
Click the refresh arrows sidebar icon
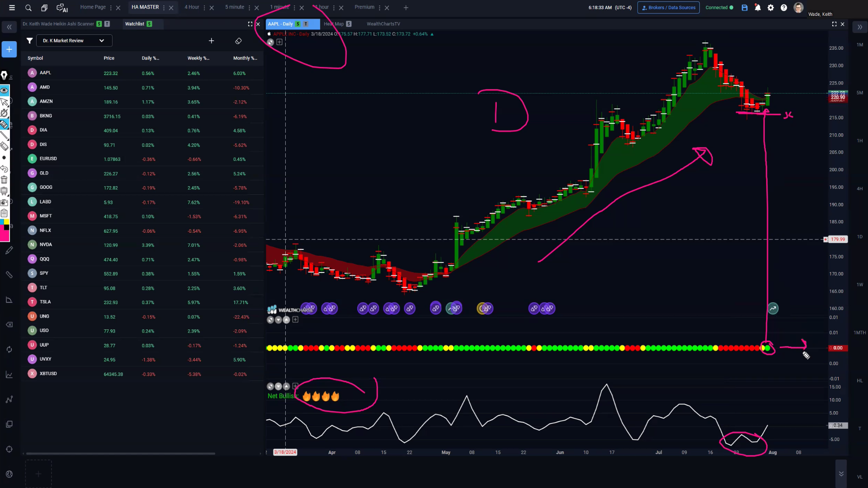pyautogui.click(x=9, y=349)
